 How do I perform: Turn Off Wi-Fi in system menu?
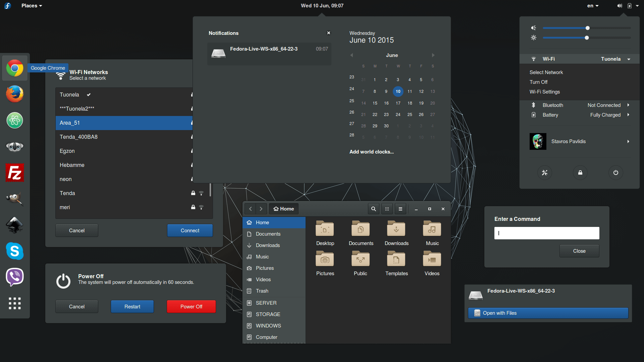pyautogui.click(x=538, y=82)
